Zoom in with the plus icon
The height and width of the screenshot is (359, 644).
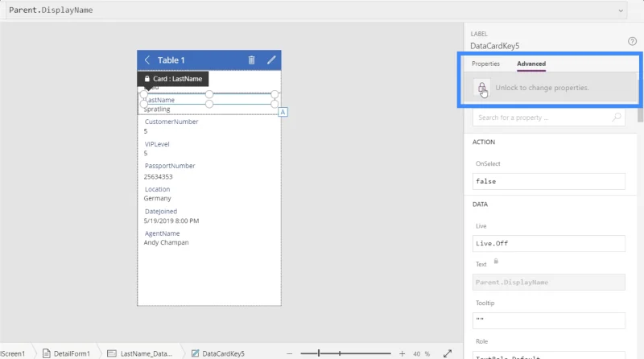pyautogui.click(x=402, y=353)
